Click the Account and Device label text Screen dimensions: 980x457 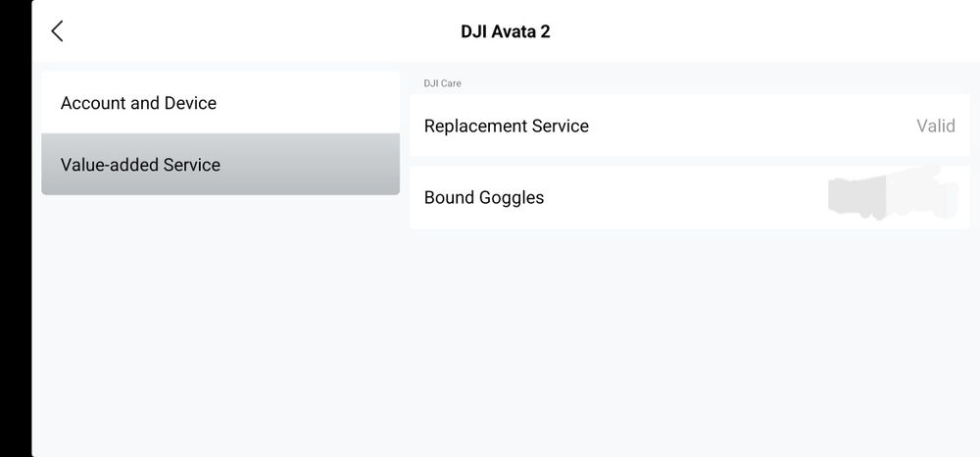coord(138,103)
